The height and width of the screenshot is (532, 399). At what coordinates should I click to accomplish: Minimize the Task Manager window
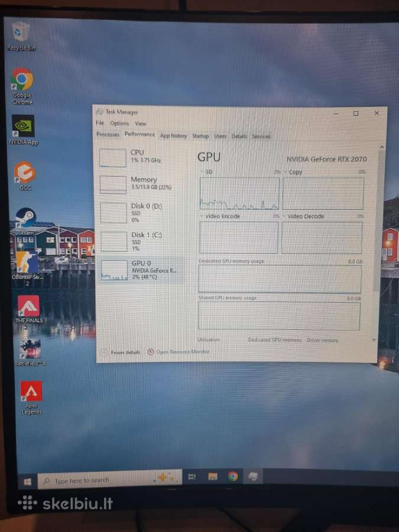336,113
